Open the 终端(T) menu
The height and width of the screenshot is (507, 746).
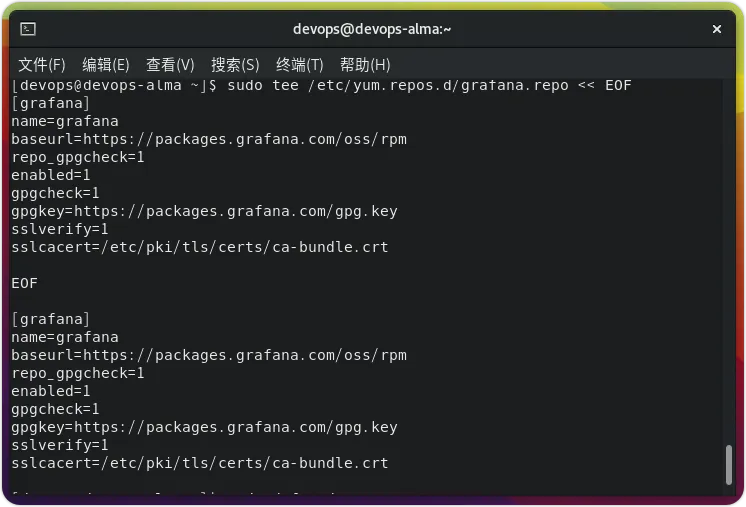(300, 65)
